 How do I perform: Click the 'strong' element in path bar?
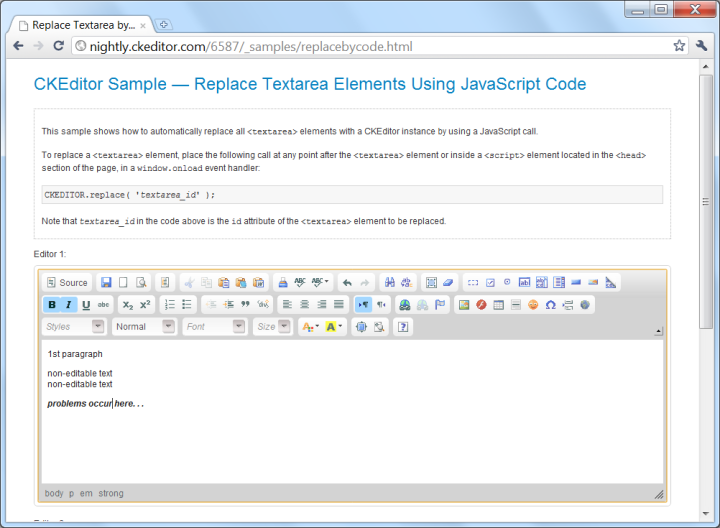[111, 493]
